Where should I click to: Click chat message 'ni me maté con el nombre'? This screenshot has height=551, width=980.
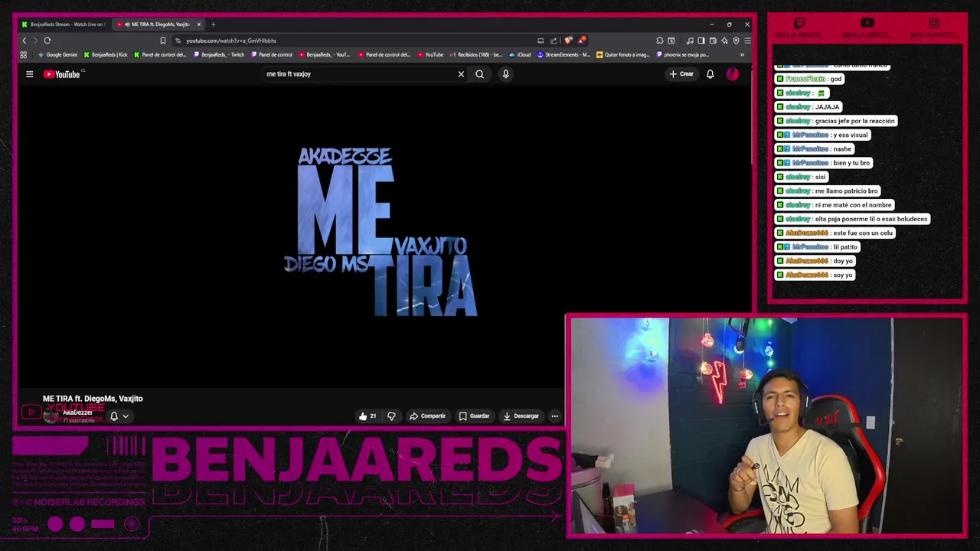coord(835,204)
